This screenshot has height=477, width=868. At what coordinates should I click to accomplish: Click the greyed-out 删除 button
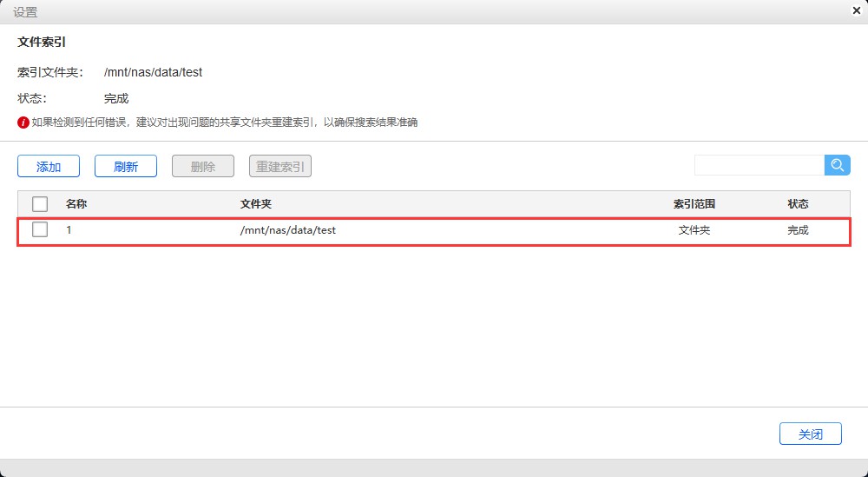click(203, 167)
